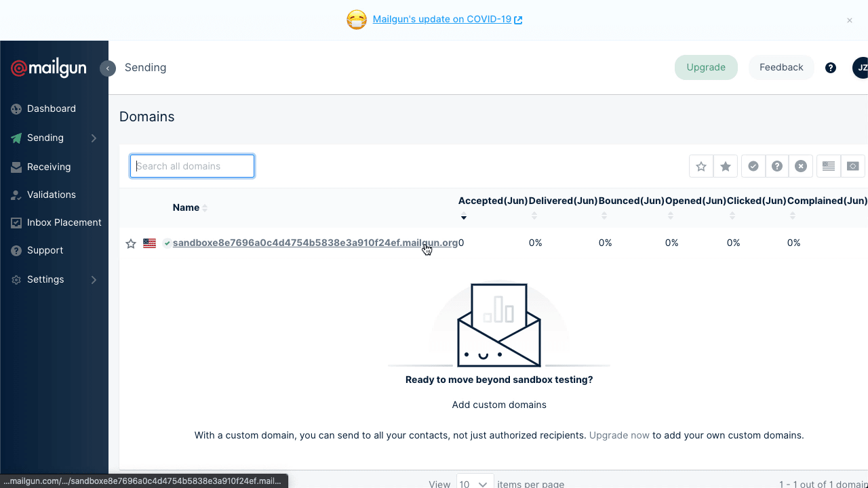Click the Feedback button
The image size is (868, 488).
781,68
